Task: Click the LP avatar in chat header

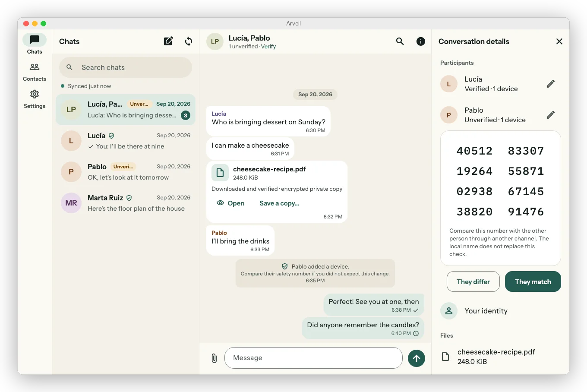Action: pyautogui.click(x=215, y=41)
